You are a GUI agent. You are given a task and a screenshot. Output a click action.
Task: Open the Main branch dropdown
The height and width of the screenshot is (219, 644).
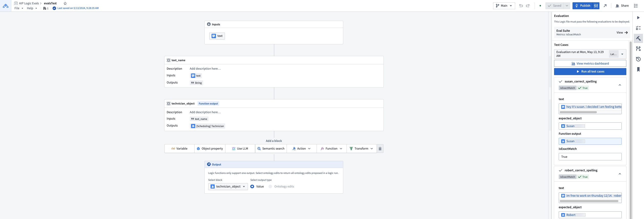[x=504, y=6]
